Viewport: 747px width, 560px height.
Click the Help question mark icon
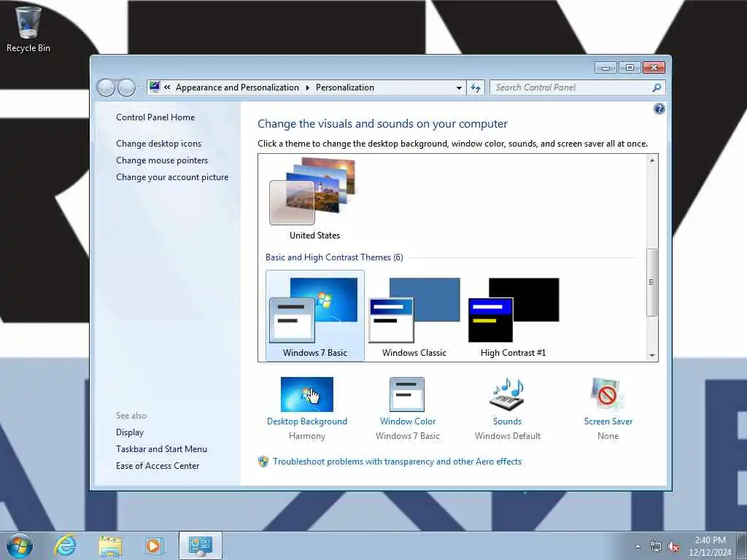point(659,109)
